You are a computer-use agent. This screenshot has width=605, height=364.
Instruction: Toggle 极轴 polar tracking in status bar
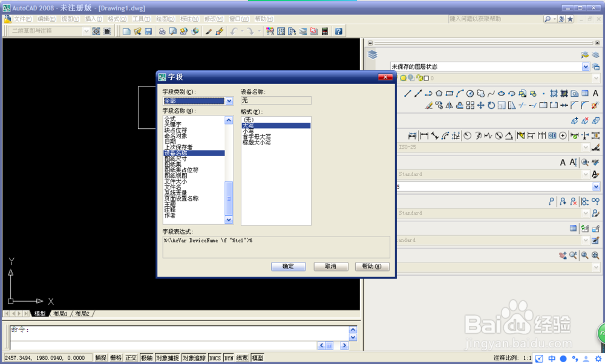click(x=146, y=358)
